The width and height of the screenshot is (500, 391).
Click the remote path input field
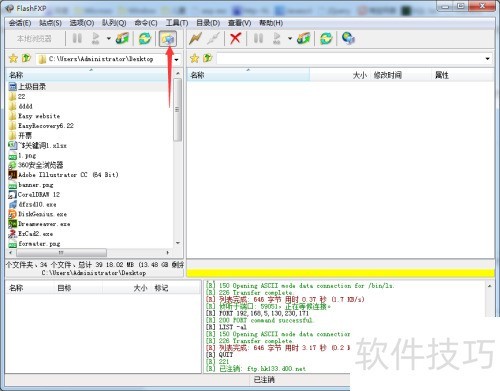click(x=350, y=59)
